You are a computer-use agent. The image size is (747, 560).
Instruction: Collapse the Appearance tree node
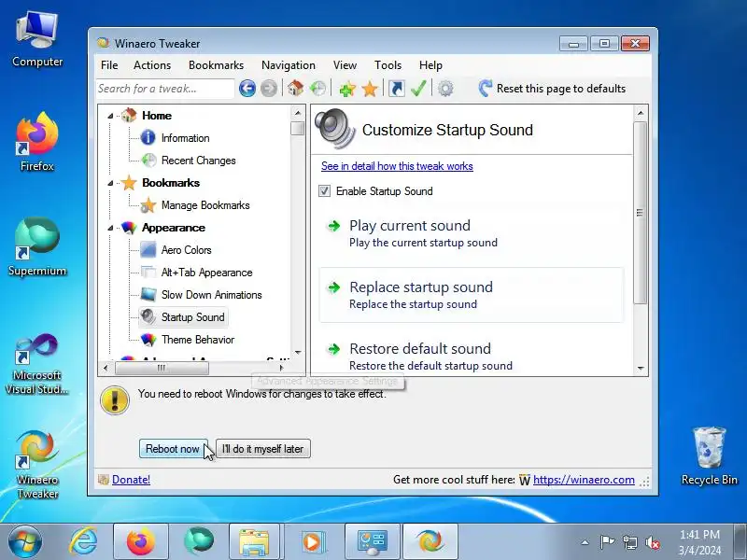tap(110, 228)
